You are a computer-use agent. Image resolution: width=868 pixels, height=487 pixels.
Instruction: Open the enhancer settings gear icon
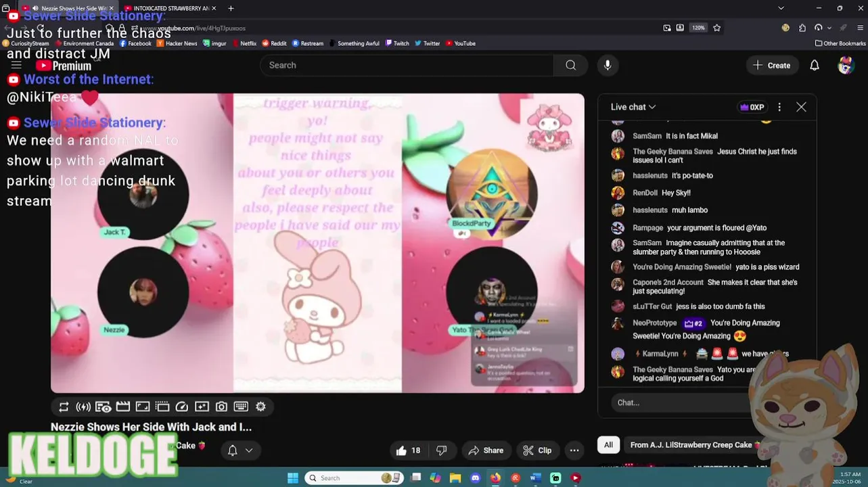click(x=260, y=407)
